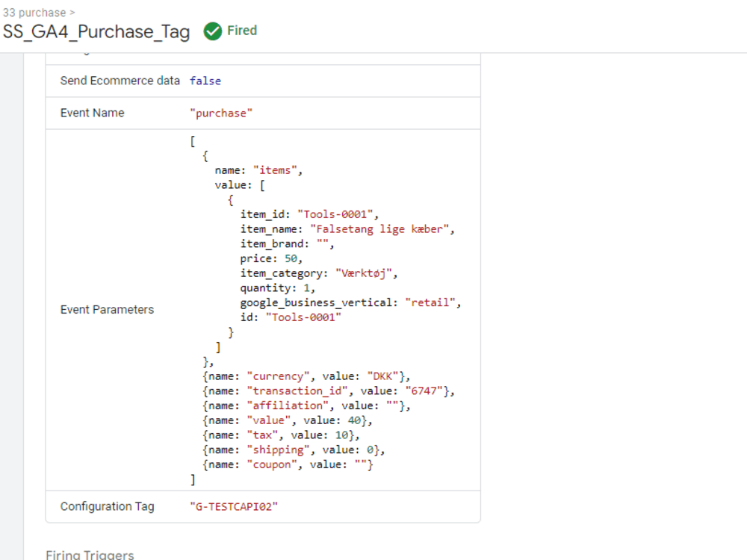The width and height of the screenshot is (747, 560).
Task: Select the name: "items" line
Action: pyautogui.click(x=258, y=170)
